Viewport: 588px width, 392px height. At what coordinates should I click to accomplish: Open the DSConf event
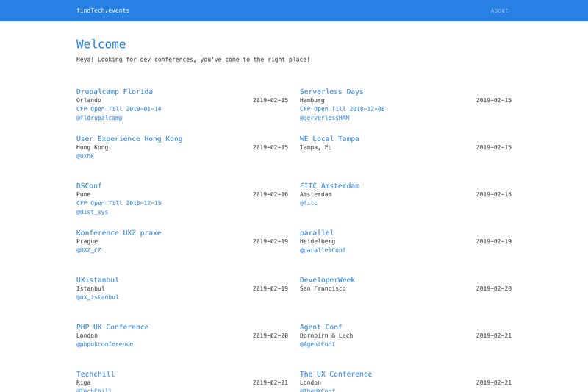89,185
